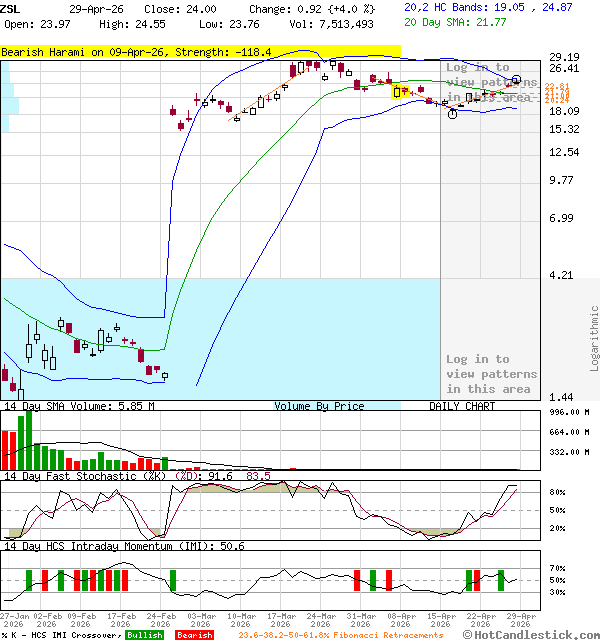Select the DAILY CHART label
The image size is (600, 640).
point(461,406)
